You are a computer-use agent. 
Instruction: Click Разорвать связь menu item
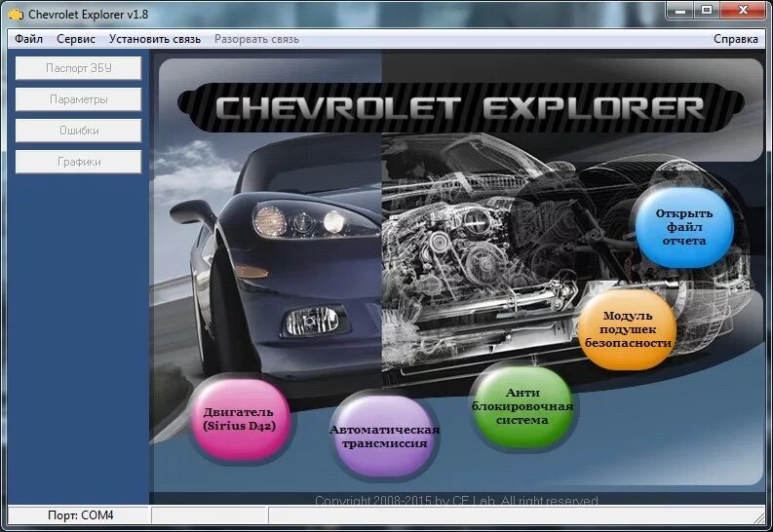pyautogui.click(x=256, y=39)
